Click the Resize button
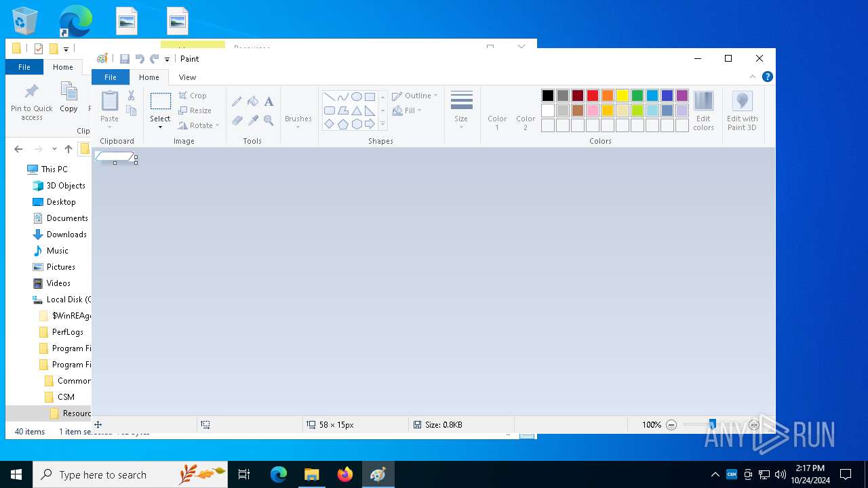Image resolution: width=868 pixels, height=488 pixels. point(195,110)
